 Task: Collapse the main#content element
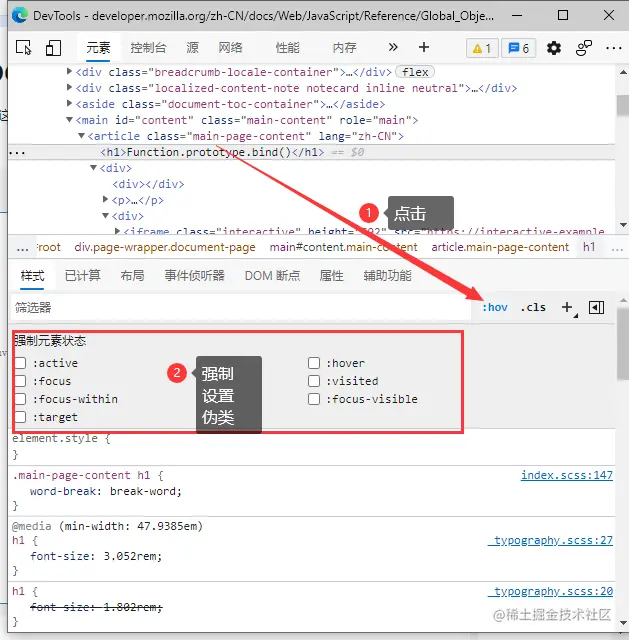click(x=69, y=120)
